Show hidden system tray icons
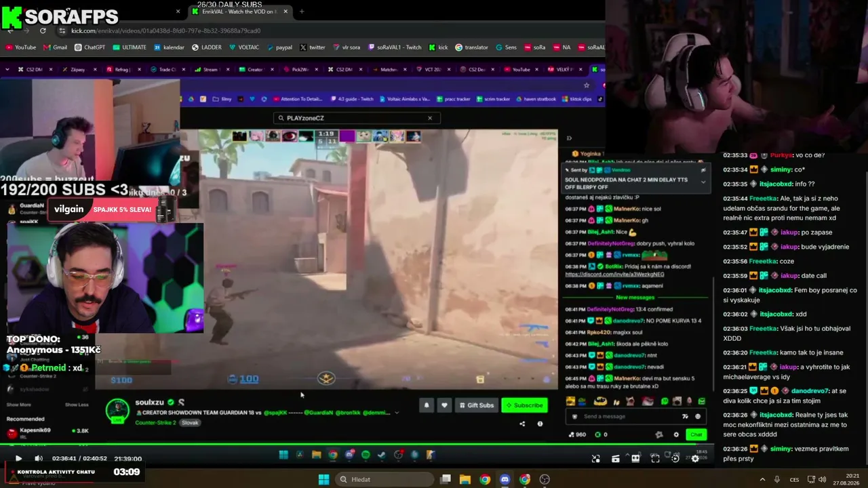Screen dimensions: 868x488 [762, 479]
